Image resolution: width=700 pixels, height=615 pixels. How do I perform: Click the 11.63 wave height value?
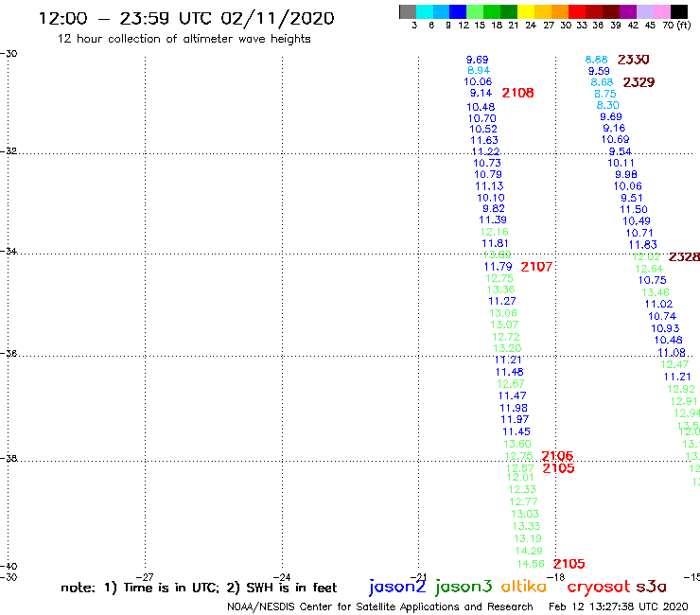[x=484, y=140]
